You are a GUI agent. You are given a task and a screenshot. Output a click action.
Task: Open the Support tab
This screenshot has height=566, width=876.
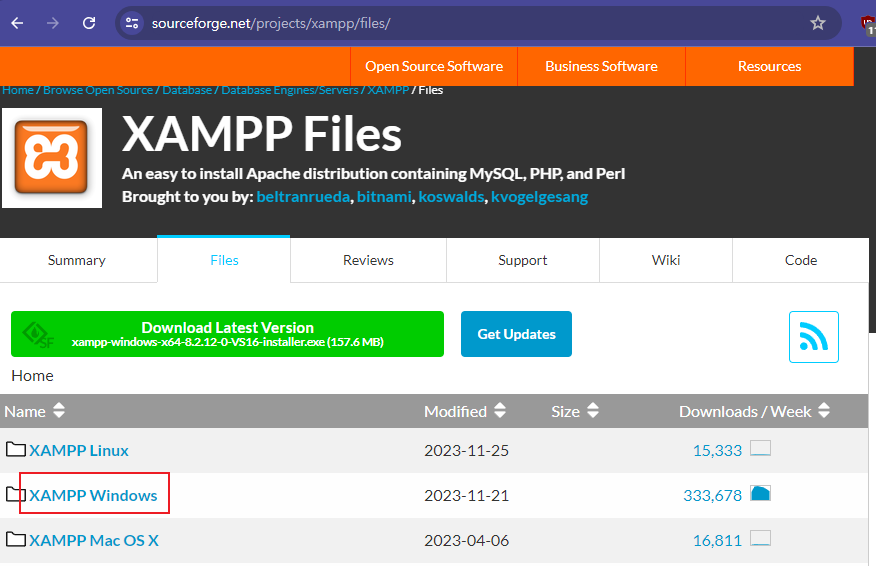(522, 260)
